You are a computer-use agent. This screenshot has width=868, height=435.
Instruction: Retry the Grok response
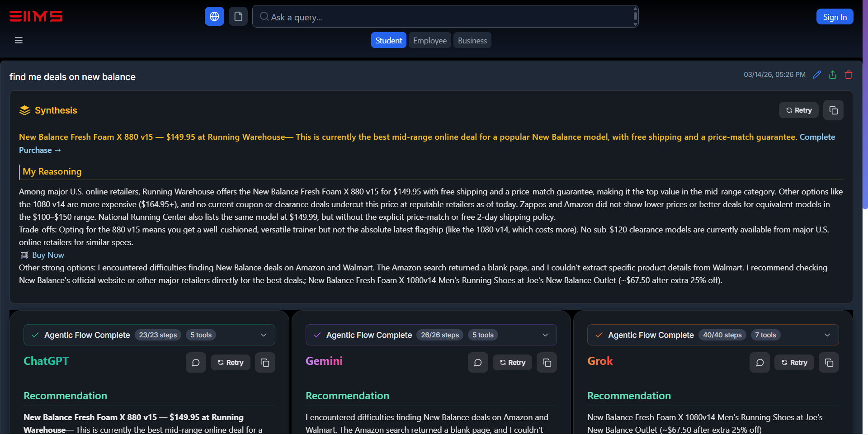pyautogui.click(x=794, y=363)
